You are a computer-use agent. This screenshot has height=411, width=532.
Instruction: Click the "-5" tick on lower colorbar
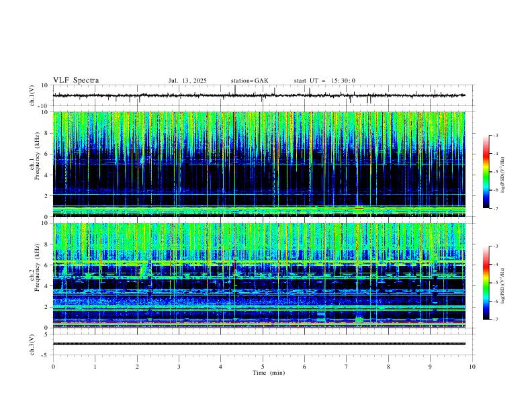[495, 283]
